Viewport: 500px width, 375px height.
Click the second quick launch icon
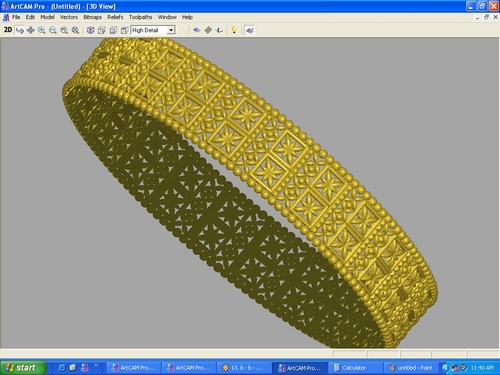[x=73, y=368]
